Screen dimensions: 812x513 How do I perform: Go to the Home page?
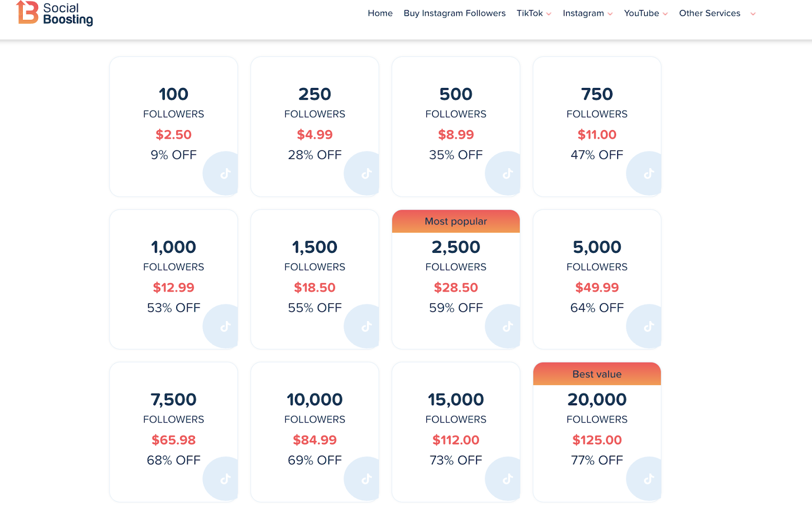[x=380, y=14]
